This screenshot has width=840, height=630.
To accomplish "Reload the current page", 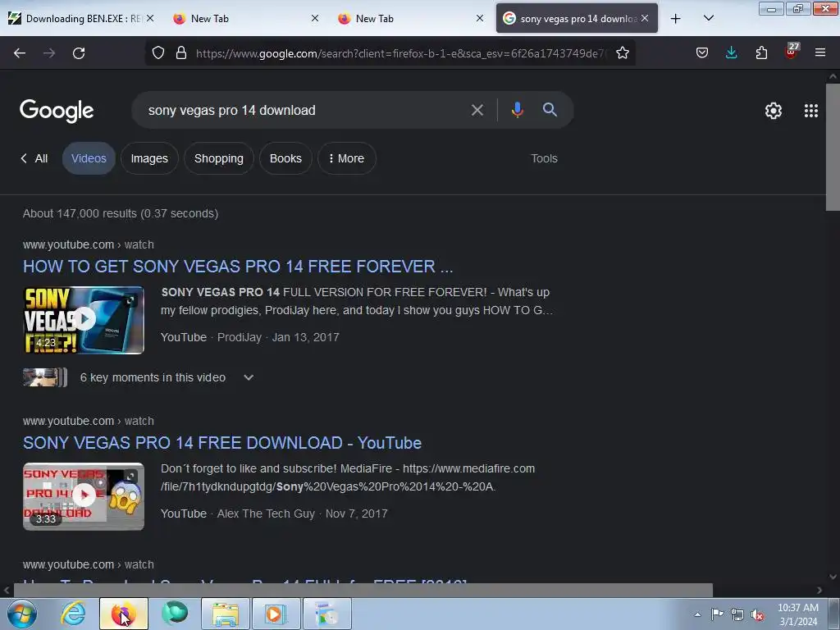I will pos(79,53).
